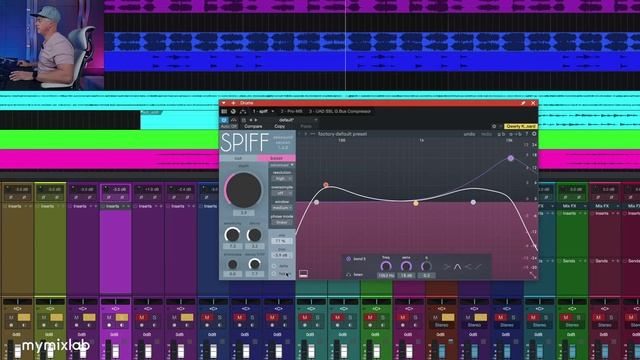640x360 pixels.
Task: Open the oversample off dropdown
Action: pyautogui.click(x=282, y=193)
